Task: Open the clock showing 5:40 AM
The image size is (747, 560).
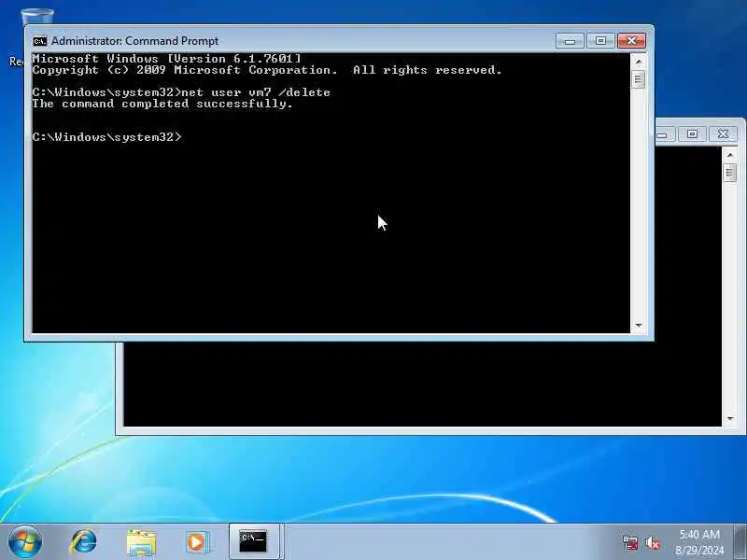Action: 699,542
